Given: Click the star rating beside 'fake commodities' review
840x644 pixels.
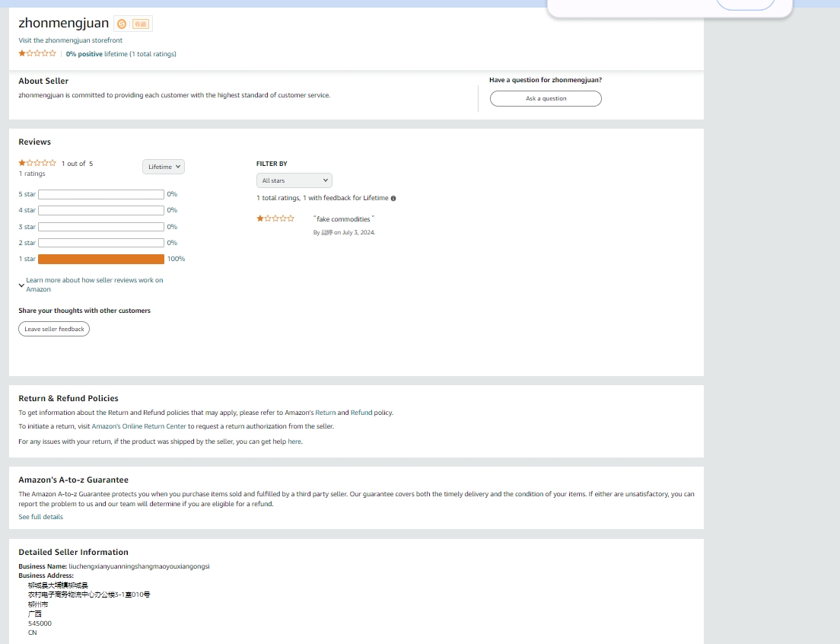Looking at the screenshot, I should (x=275, y=218).
